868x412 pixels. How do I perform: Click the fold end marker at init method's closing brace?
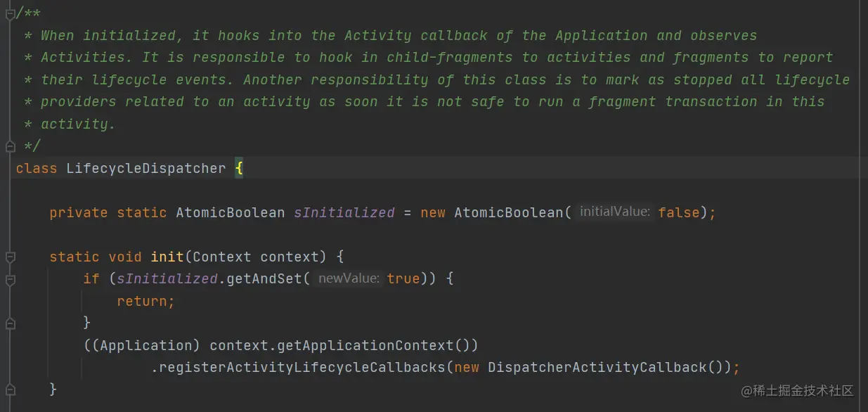point(10,390)
